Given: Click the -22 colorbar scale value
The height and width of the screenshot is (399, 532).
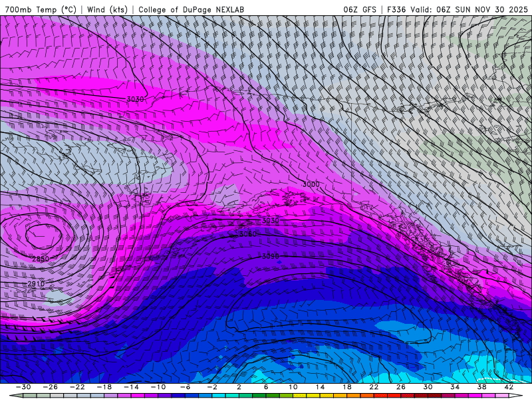Looking at the screenshot, I should pos(77,387).
